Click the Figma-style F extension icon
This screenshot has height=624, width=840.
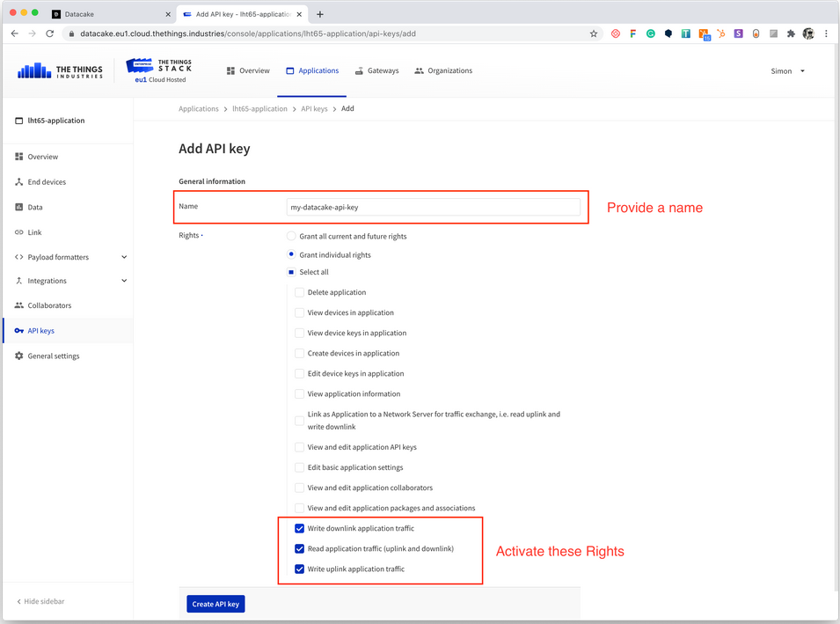click(x=632, y=33)
